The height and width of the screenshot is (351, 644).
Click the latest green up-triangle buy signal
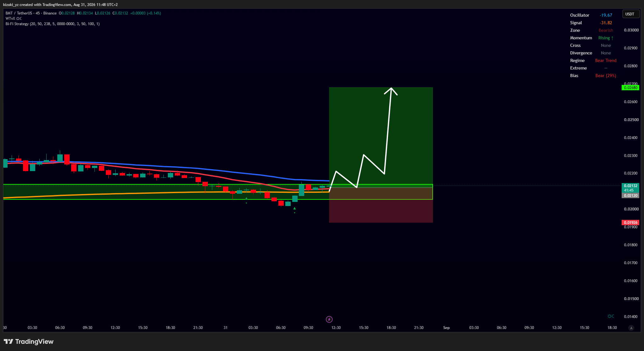(294, 208)
